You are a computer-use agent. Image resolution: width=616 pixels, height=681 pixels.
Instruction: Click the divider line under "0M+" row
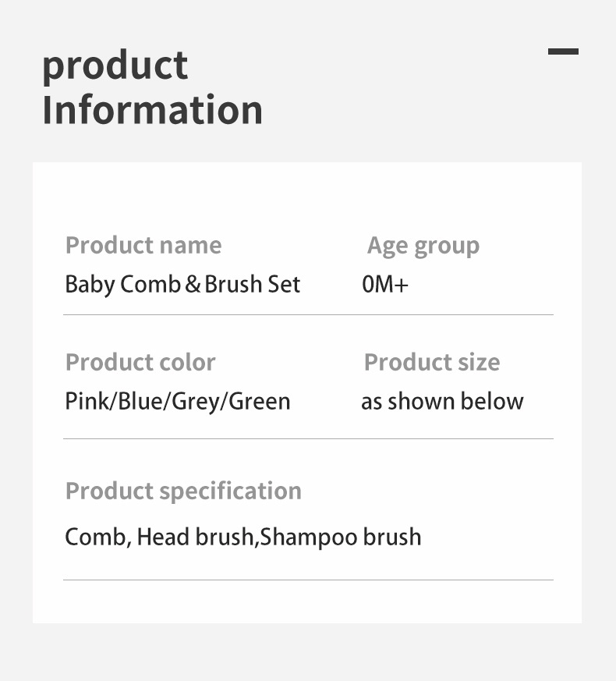click(x=308, y=315)
